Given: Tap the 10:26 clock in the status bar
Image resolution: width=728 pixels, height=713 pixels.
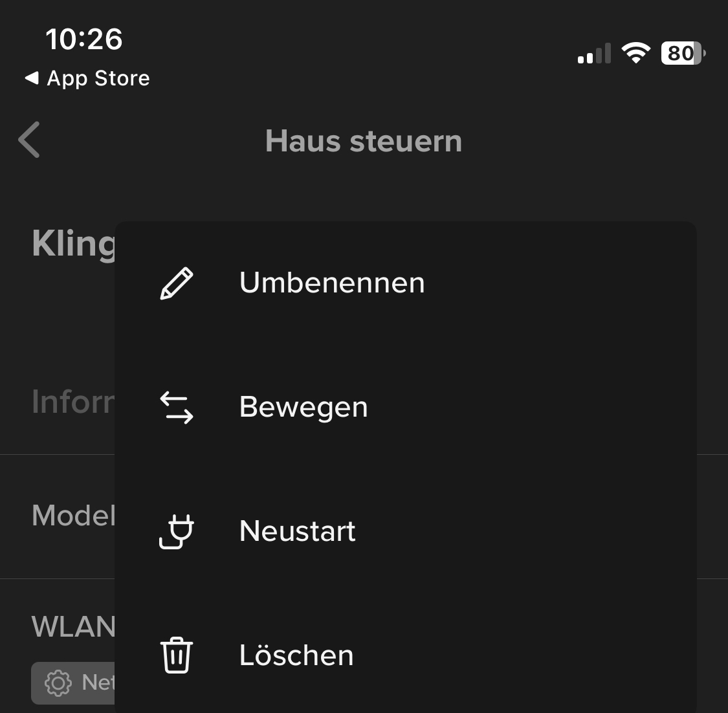Looking at the screenshot, I should 84,39.
